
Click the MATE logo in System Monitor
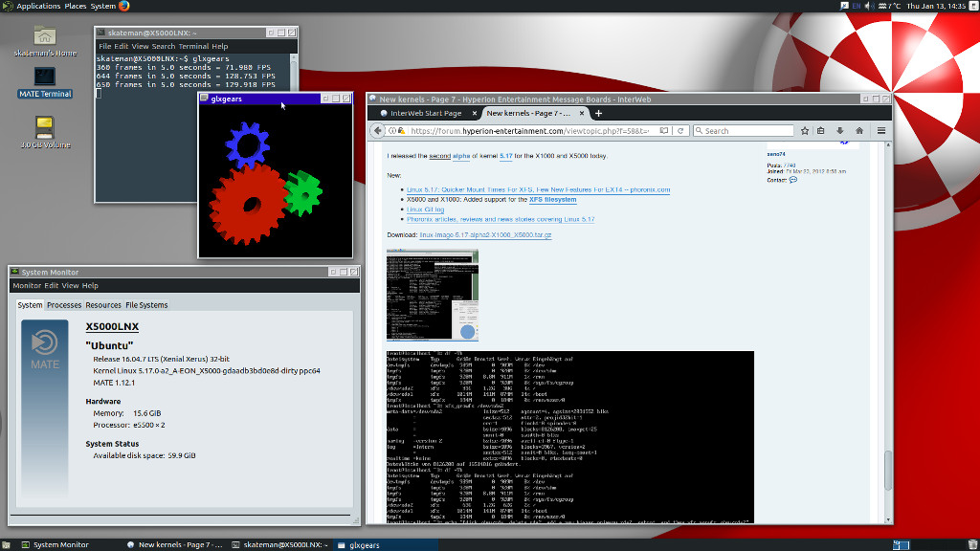[45, 350]
